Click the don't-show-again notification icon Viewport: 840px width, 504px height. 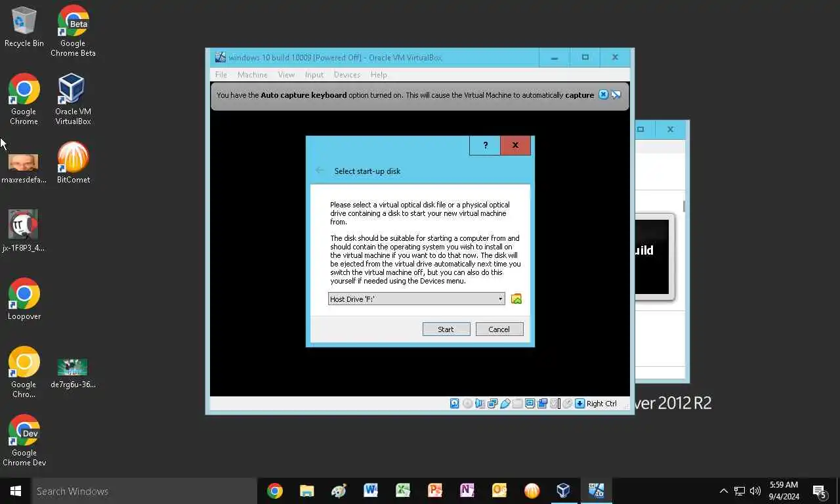616,95
